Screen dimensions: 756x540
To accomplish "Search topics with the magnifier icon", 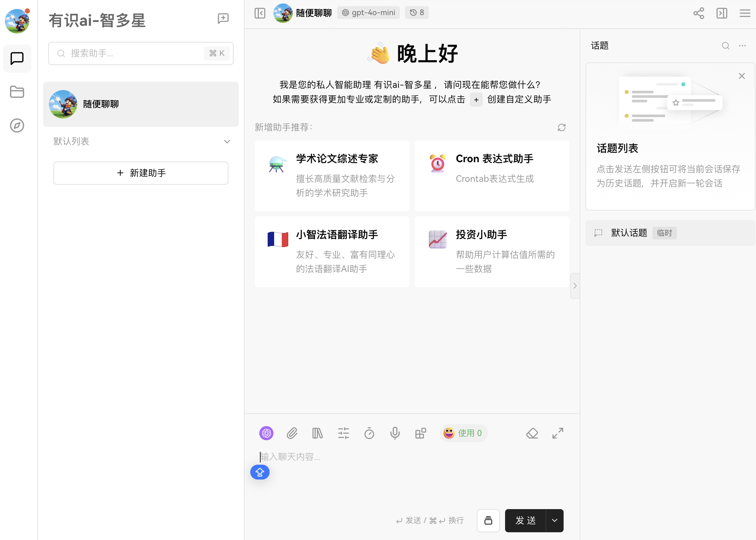I will pos(725,46).
